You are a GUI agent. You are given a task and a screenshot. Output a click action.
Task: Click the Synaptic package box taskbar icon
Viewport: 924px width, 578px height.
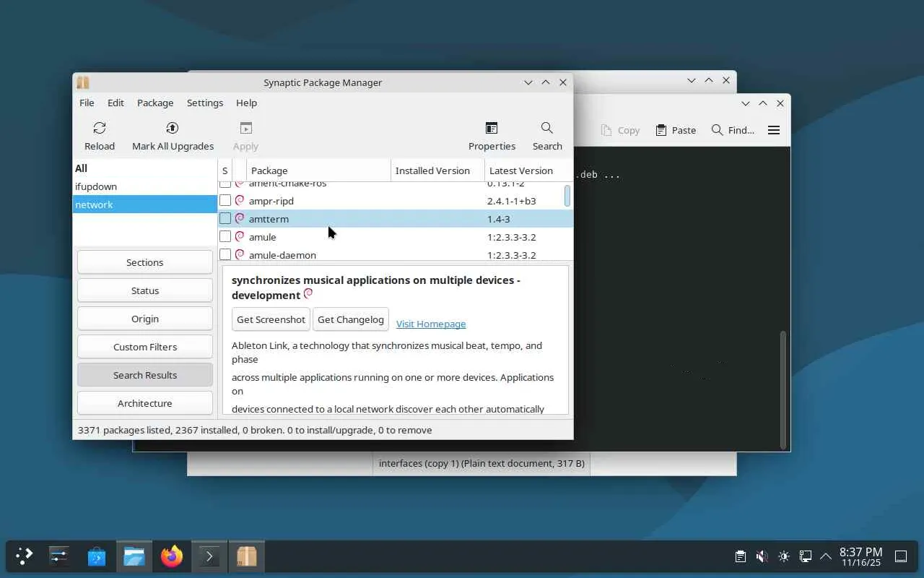pos(247,556)
